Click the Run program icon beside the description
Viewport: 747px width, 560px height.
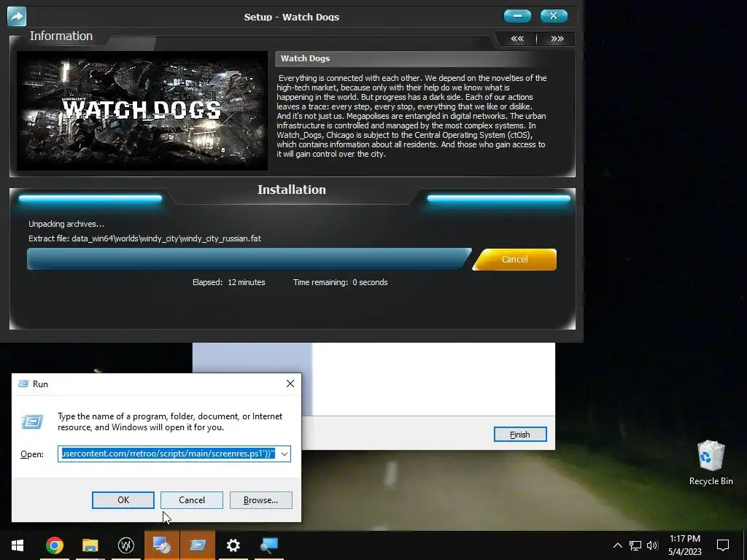32,421
